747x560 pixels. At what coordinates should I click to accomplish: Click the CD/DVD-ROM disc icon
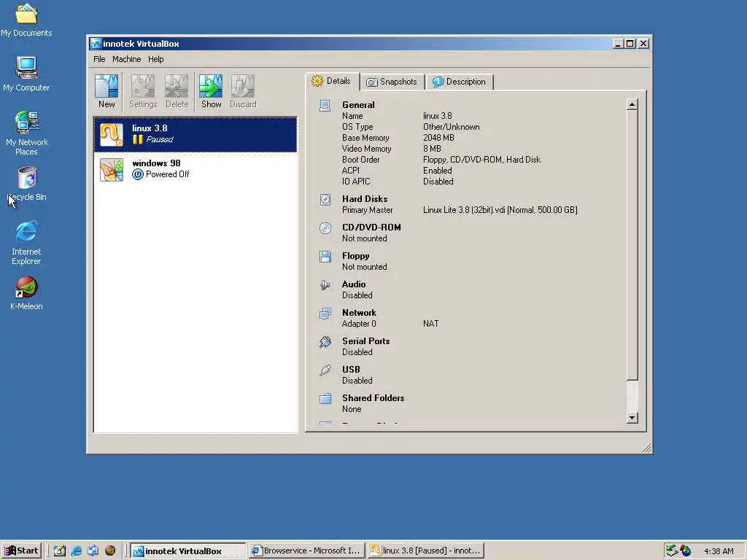325,228
